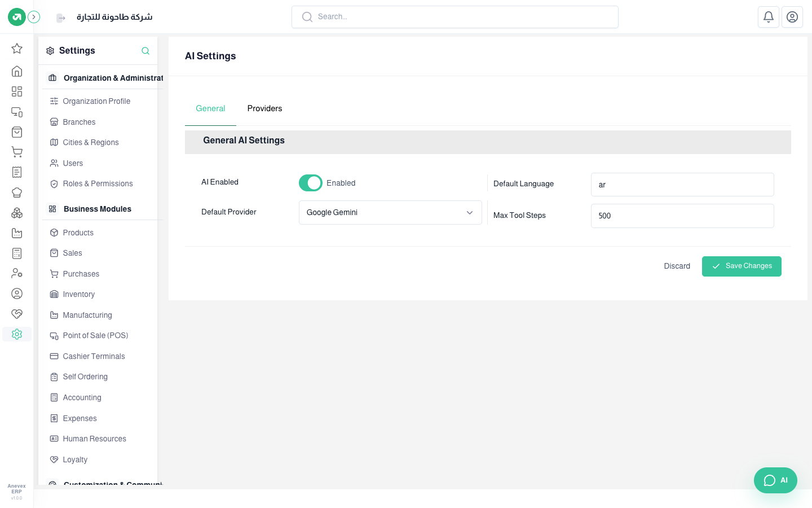Viewport: 812px width, 508px height.
Task: Open Cities & Regions settings
Action: (91, 142)
